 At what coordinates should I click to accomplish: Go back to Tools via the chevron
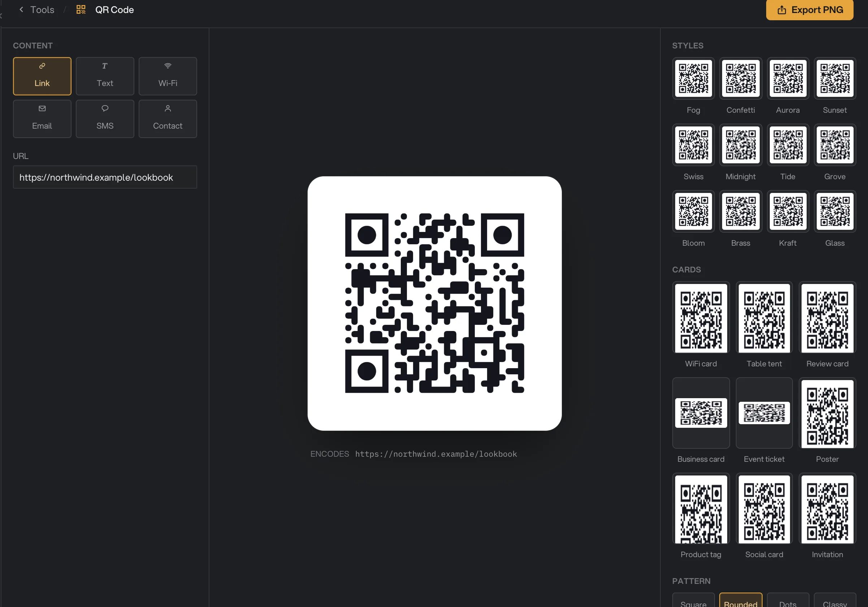[22, 9]
